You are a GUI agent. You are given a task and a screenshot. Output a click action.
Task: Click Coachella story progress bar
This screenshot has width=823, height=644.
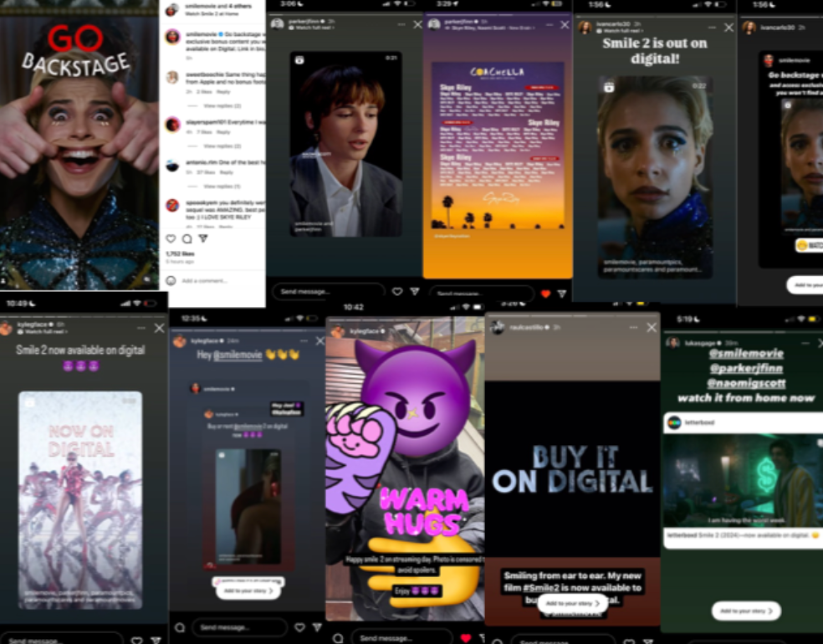point(497,15)
